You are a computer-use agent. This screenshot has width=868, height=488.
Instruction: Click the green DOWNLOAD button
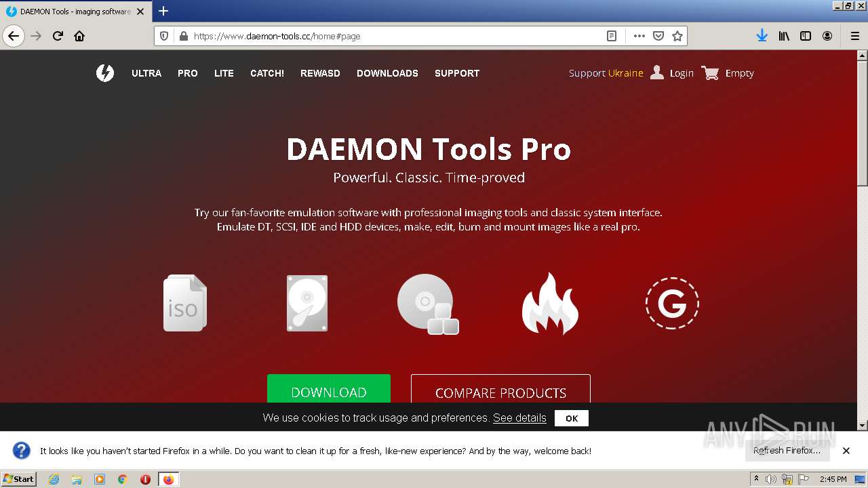pyautogui.click(x=329, y=389)
